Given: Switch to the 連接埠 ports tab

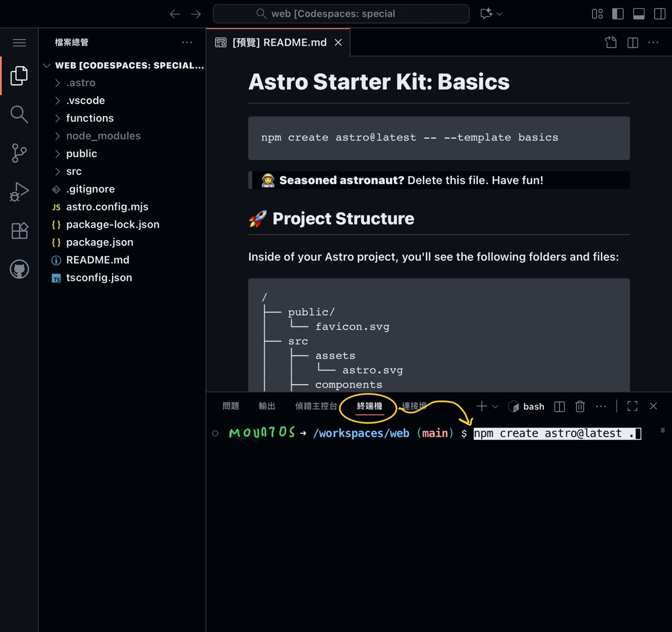Looking at the screenshot, I should click(x=414, y=406).
